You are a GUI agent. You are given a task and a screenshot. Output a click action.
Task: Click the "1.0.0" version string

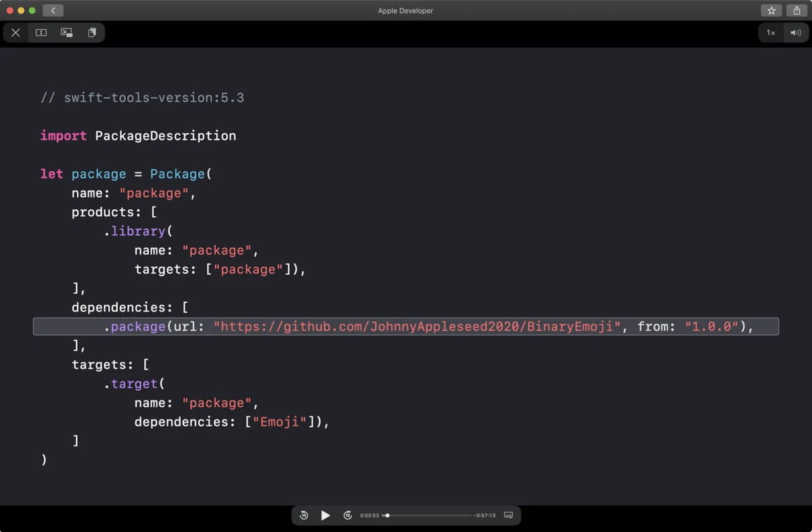[x=712, y=326]
